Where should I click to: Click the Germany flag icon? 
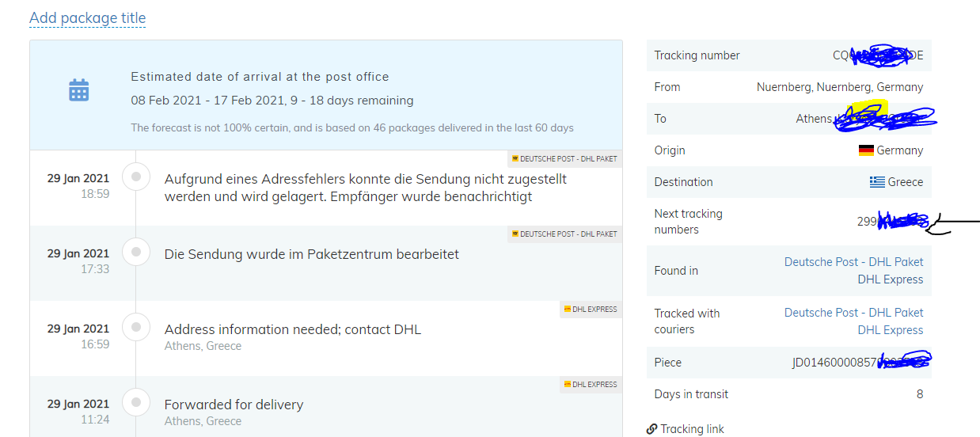pos(866,150)
